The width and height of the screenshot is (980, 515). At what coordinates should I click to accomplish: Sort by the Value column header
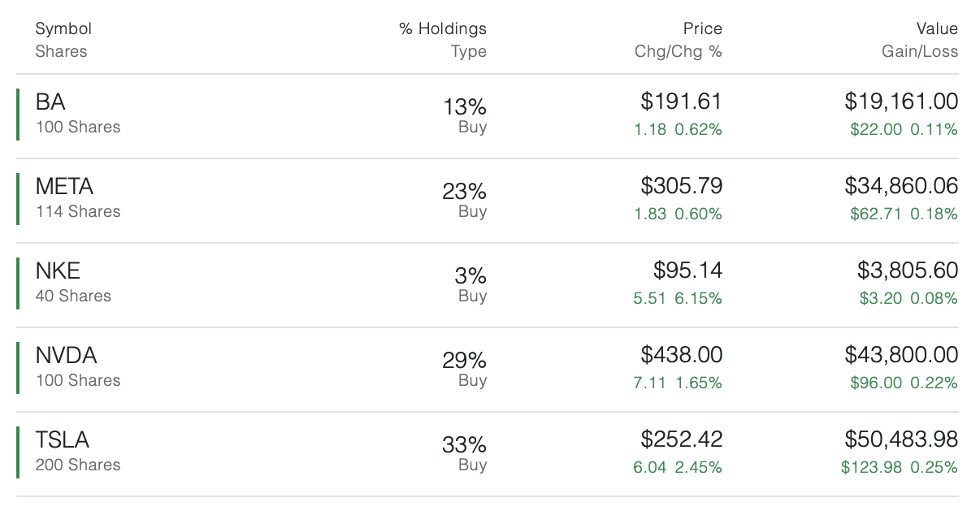click(937, 29)
